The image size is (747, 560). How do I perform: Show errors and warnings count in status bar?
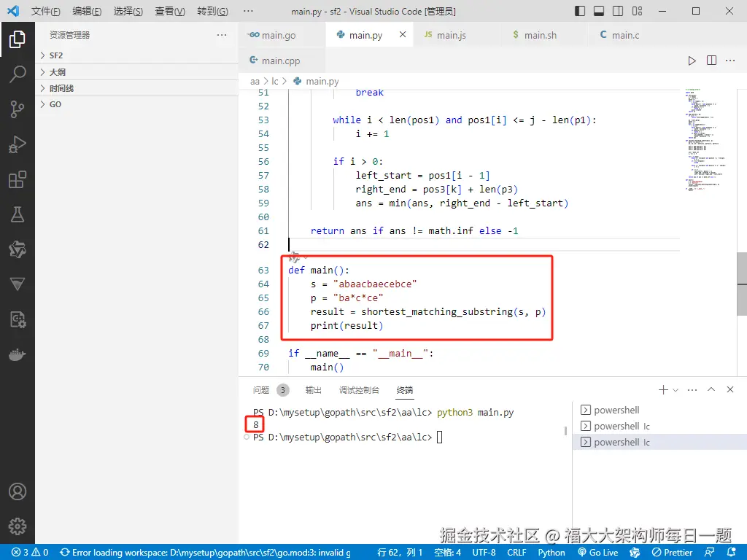pos(30,553)
